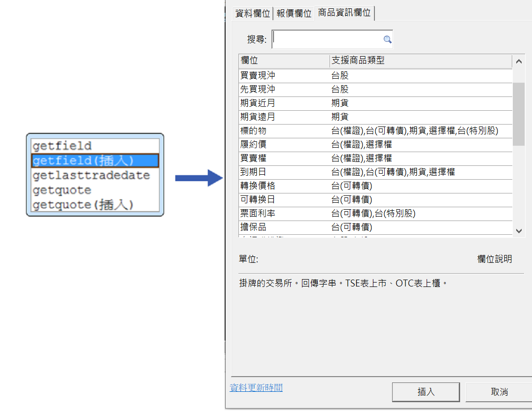Viewport: 532px width, 412px height.
Task: Select the 標的物 row
Action: (x=375, y=131)
